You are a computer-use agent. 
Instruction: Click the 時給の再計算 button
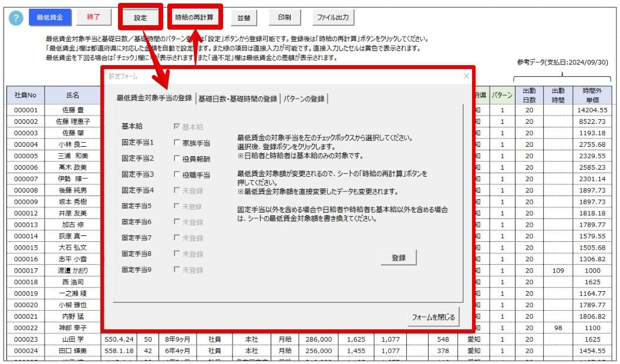[194, 17]
